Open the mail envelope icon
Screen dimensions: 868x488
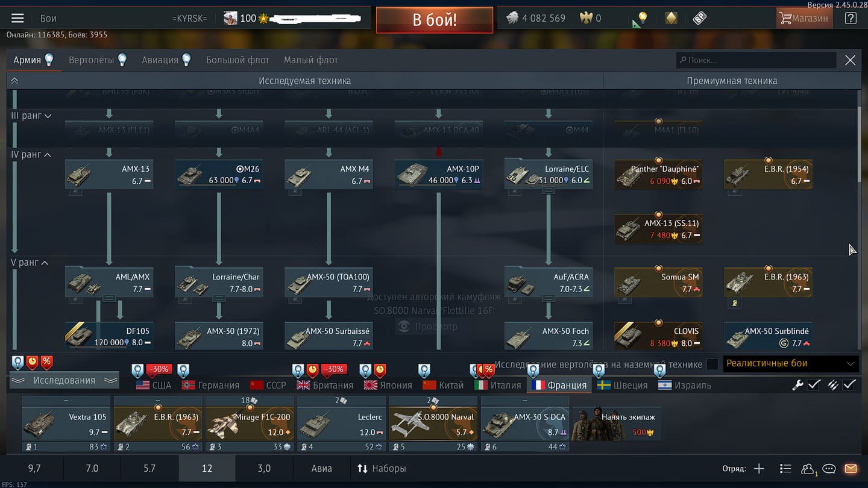(x=851, y=469)
